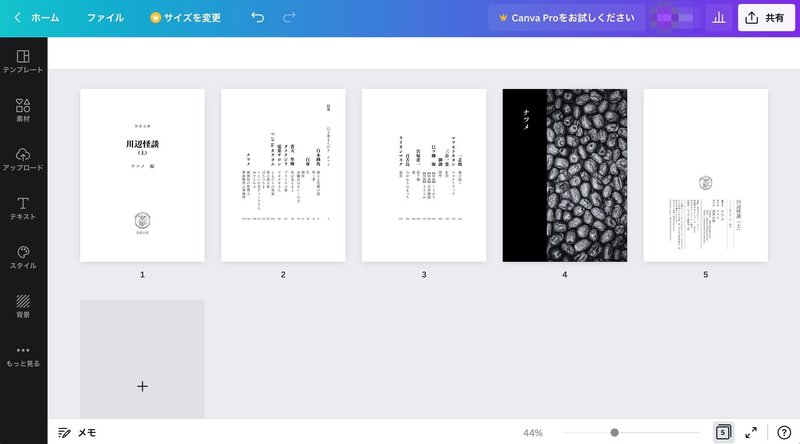Open the ファイル menu
This screenshot has height=444, width=800.
[105, 18]
